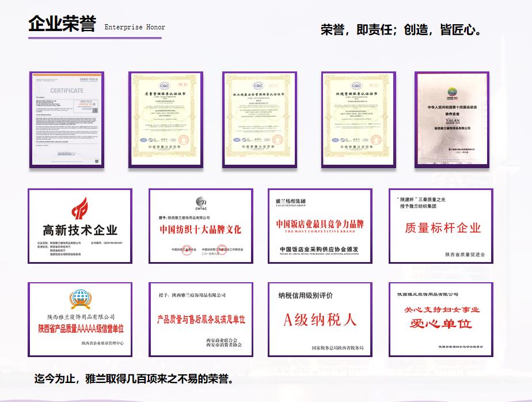
Task: Click the OEKO-TEX certificate thumbnail
Action: click(67, 120)
